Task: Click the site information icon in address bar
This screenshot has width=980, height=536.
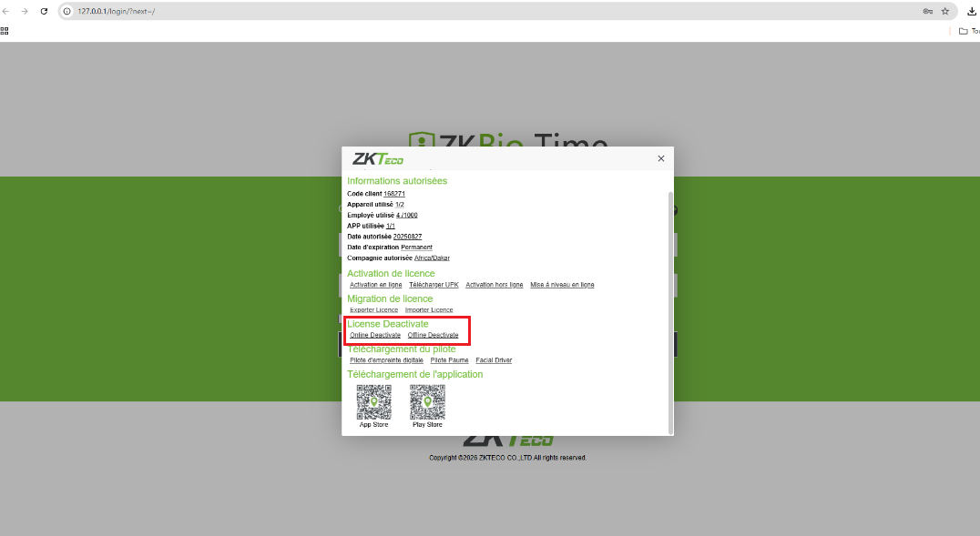Action: [67, 11]
